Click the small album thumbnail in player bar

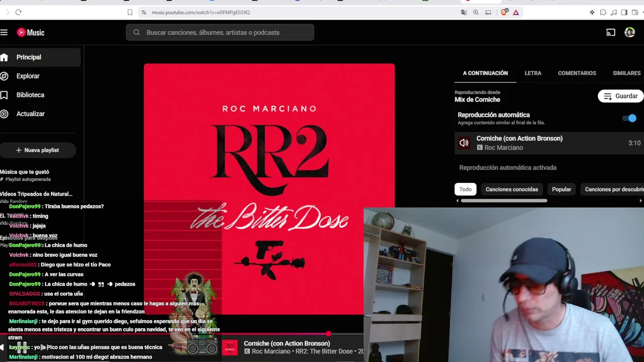point(230,347)
